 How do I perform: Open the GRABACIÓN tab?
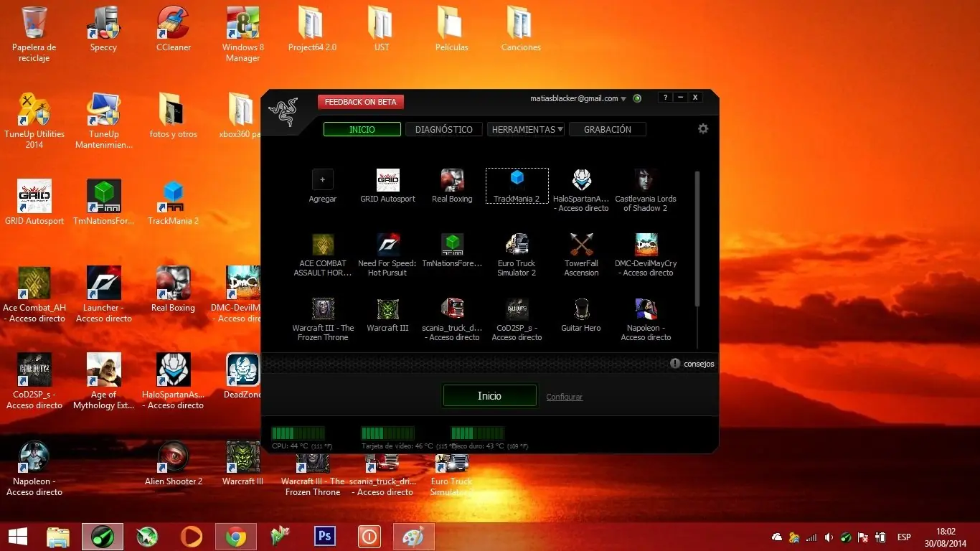(608, 129)
